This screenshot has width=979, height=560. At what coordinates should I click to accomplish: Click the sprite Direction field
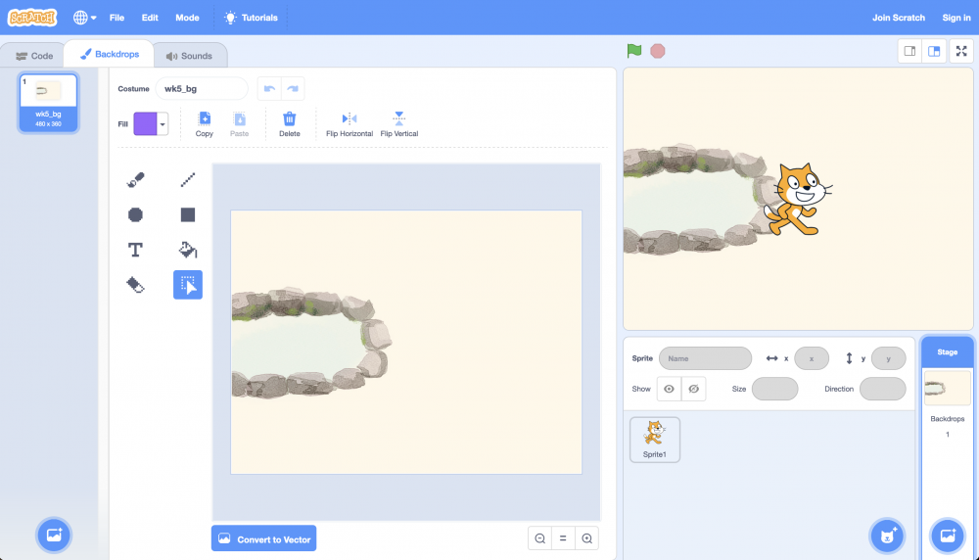[x=882, y=389]
